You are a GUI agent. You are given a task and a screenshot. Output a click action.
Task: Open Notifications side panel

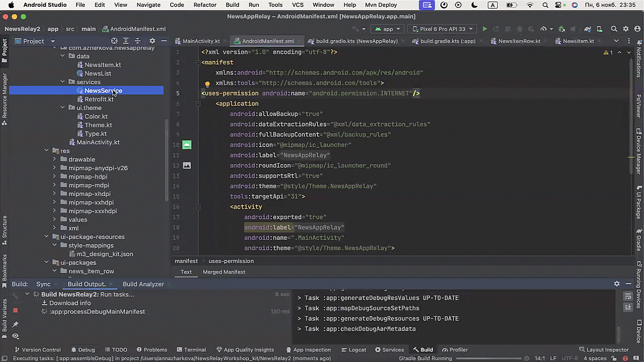click(x=639, y=59)
